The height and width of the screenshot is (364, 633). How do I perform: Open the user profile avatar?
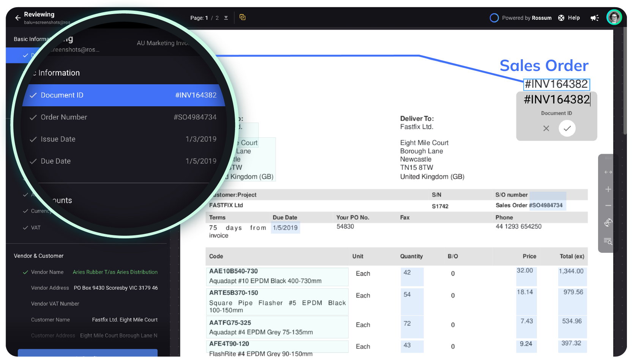click(614, 17)
